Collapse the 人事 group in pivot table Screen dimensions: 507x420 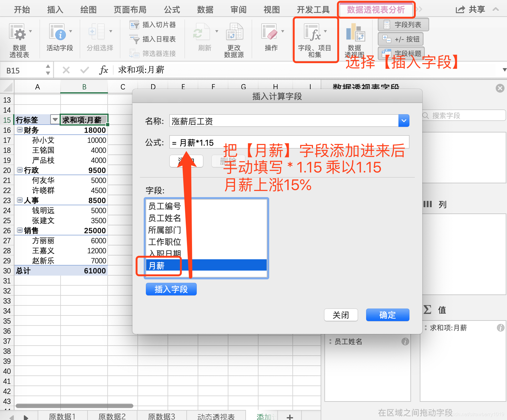(20, 200)
